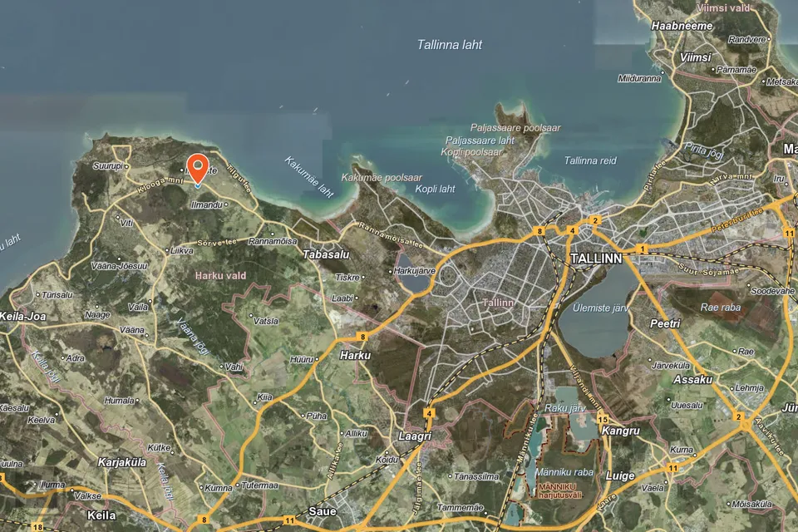This screenshot has height=532, width=798.
Task: Click route 8 shield beside Harku
Action: (362, 337)
